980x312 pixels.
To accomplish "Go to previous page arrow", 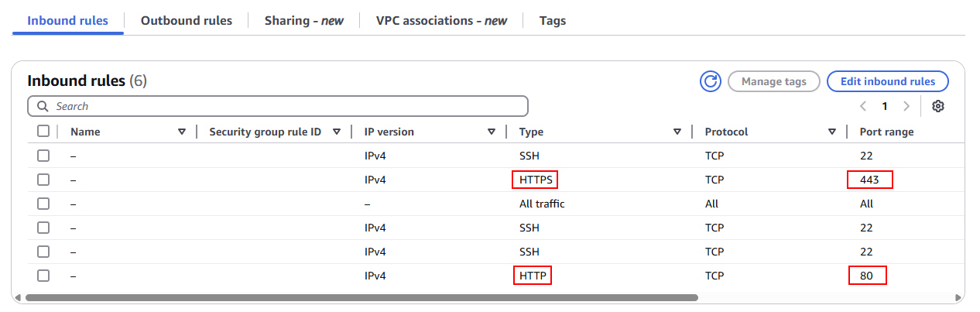I will (x=863, y=106).
